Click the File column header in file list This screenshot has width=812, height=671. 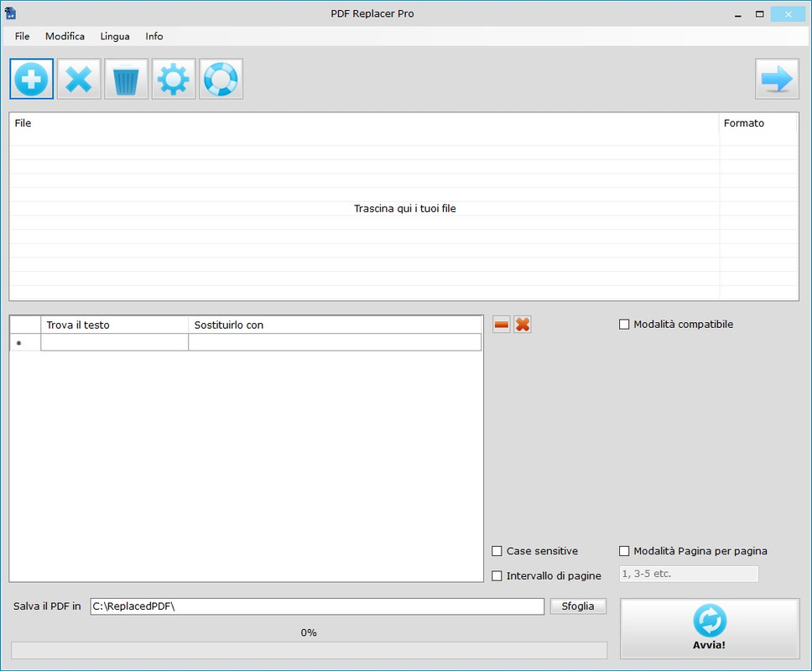coord(364,123)
